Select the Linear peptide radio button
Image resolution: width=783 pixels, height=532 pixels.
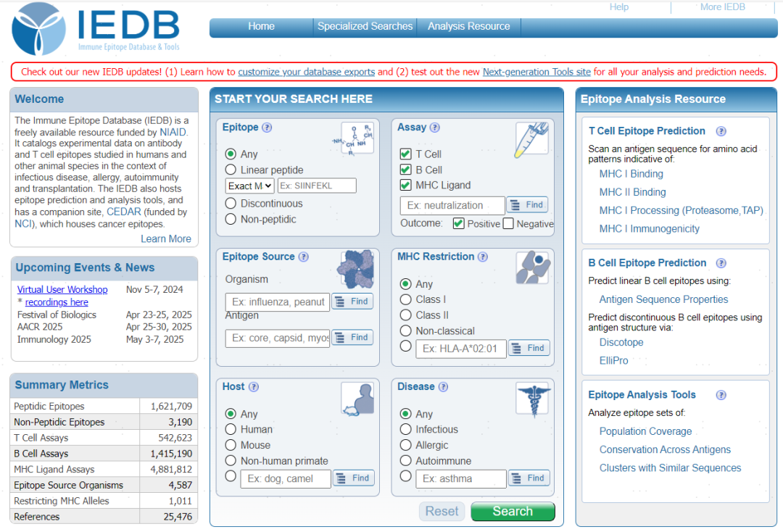tap(231, 170)
